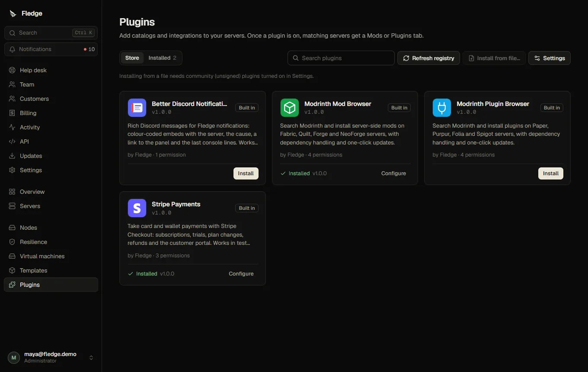Open Servers list
The height and width of the screenshot is (372, 588).
(x=51, y=206)
